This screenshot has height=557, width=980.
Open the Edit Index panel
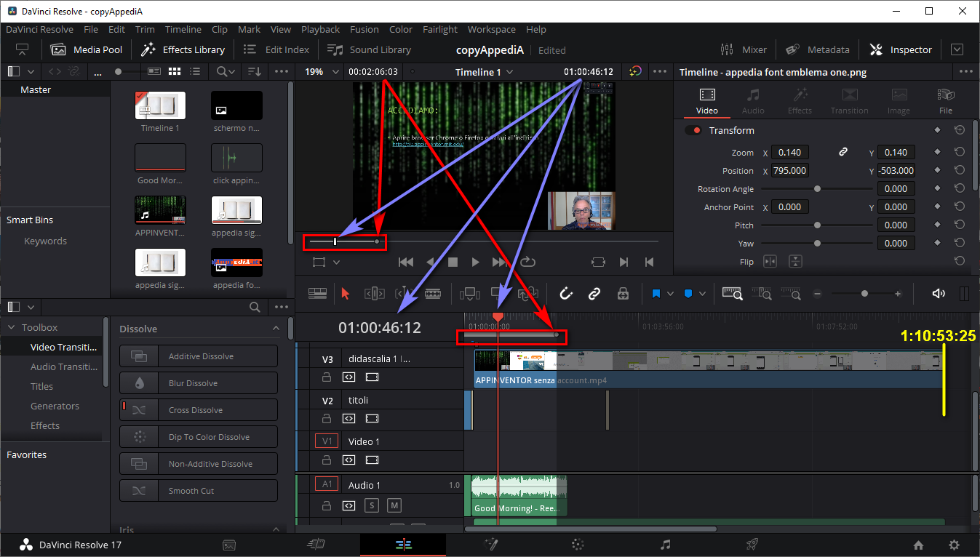[x=276, y=49]
